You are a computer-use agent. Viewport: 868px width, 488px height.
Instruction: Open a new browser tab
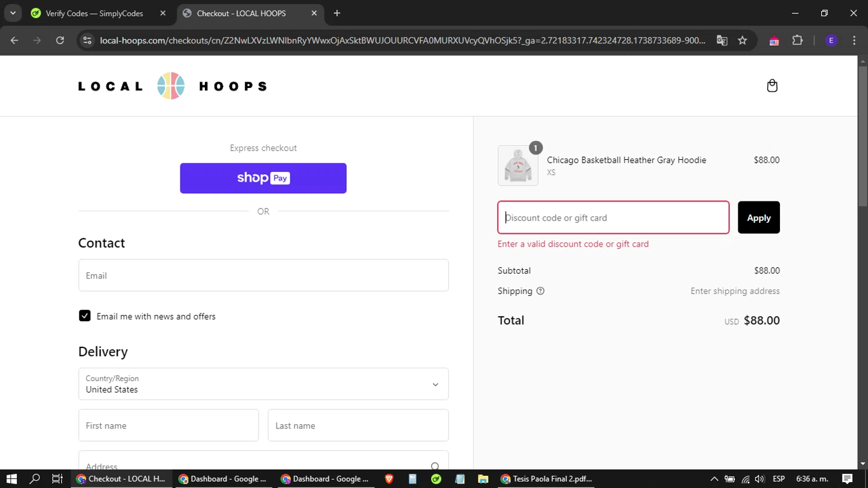coord(337,13)
